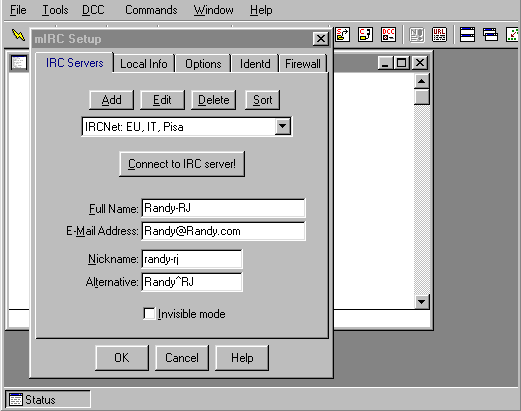
Task: Click scroll down arrow in Status window
Action: point(422,302)
